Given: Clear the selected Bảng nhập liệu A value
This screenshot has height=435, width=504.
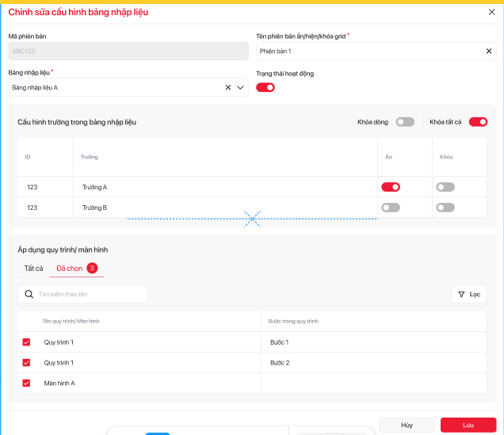Looking at the screenshot, I should tap(228, 87).
